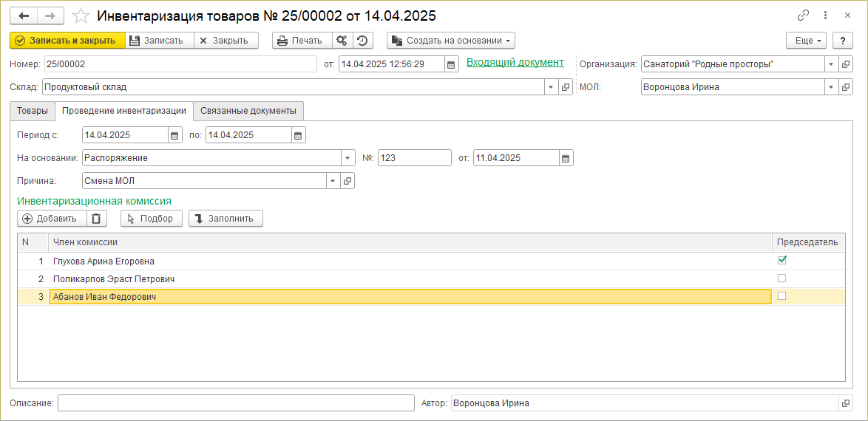Click the document change history clock icon
The height and width of the screenshot is (421, 868).
point(362,41)
